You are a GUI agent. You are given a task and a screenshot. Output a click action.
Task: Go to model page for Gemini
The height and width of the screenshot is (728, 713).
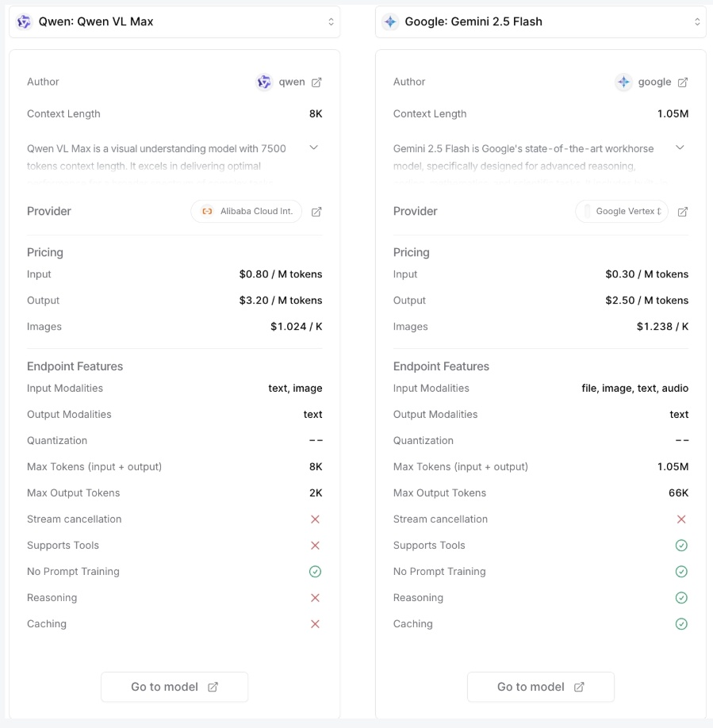(540, 687)
